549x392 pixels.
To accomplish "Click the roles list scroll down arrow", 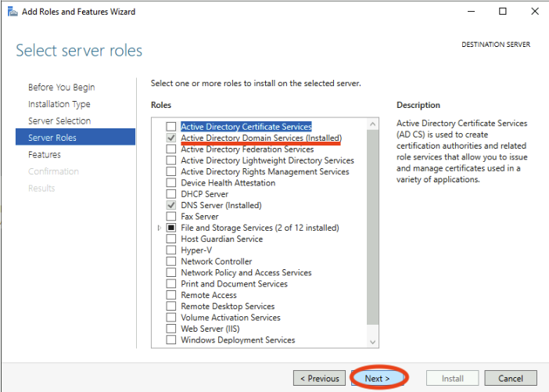I will pos(372,342).
